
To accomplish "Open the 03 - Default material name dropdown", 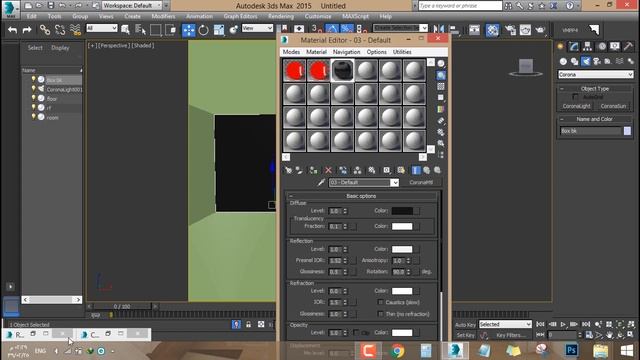I will point(364,182).
